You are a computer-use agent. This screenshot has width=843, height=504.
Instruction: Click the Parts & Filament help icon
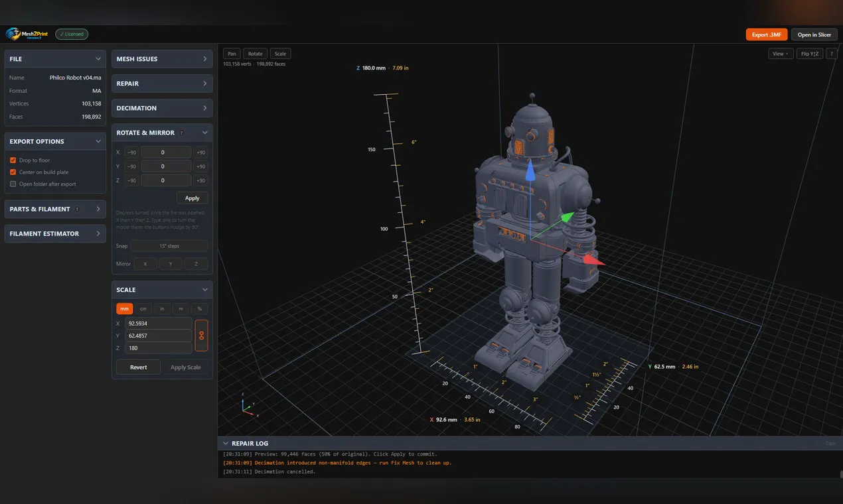77,209
